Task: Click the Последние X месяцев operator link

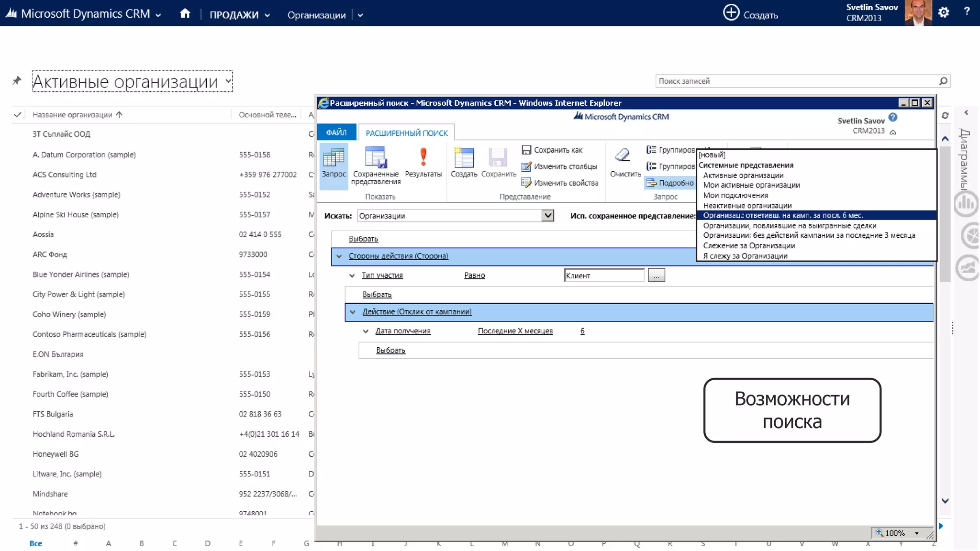Action: (x=515, y=331)
